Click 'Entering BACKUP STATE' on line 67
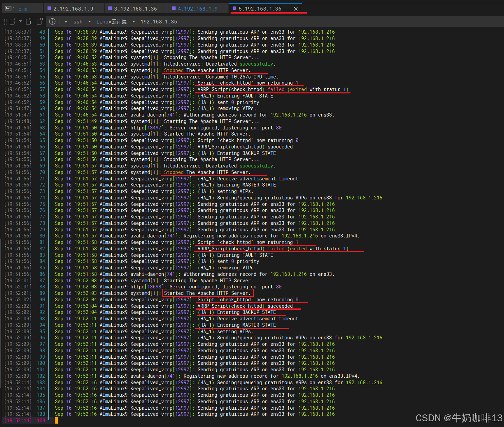 click(x=247, y=153)
